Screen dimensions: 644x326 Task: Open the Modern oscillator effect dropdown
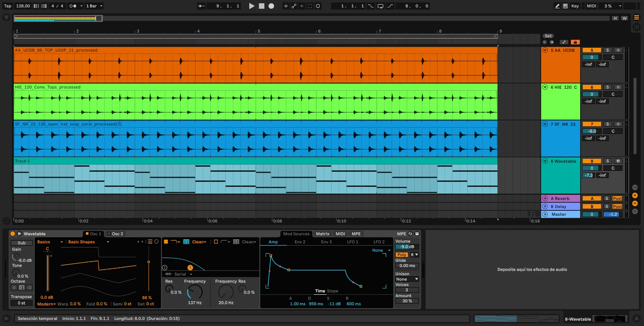46,304
